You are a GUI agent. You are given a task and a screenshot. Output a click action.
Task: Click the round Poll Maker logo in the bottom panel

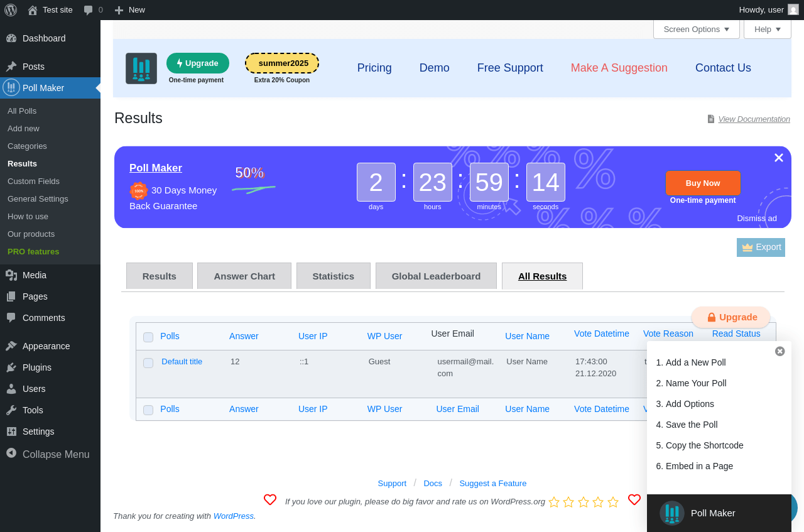[672, 513]
